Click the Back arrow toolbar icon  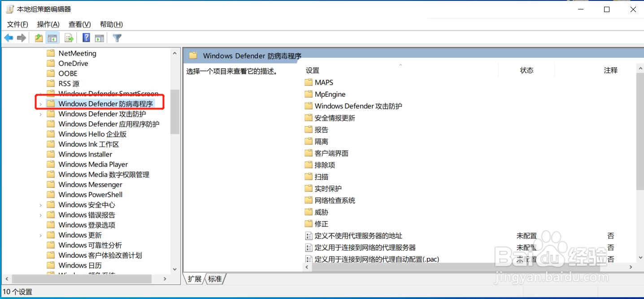pyautogui.click(x=9, y=38)
